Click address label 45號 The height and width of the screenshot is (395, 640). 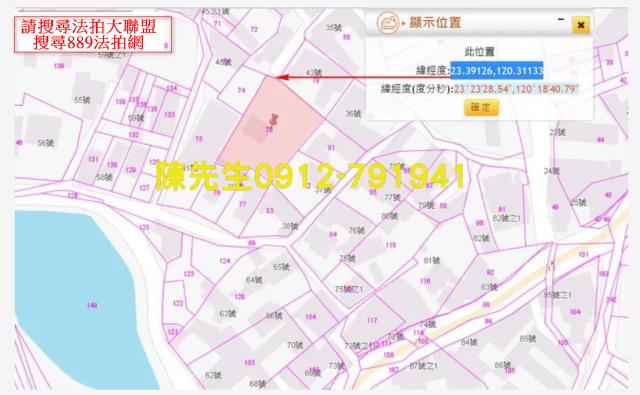(x=223, y=62)
